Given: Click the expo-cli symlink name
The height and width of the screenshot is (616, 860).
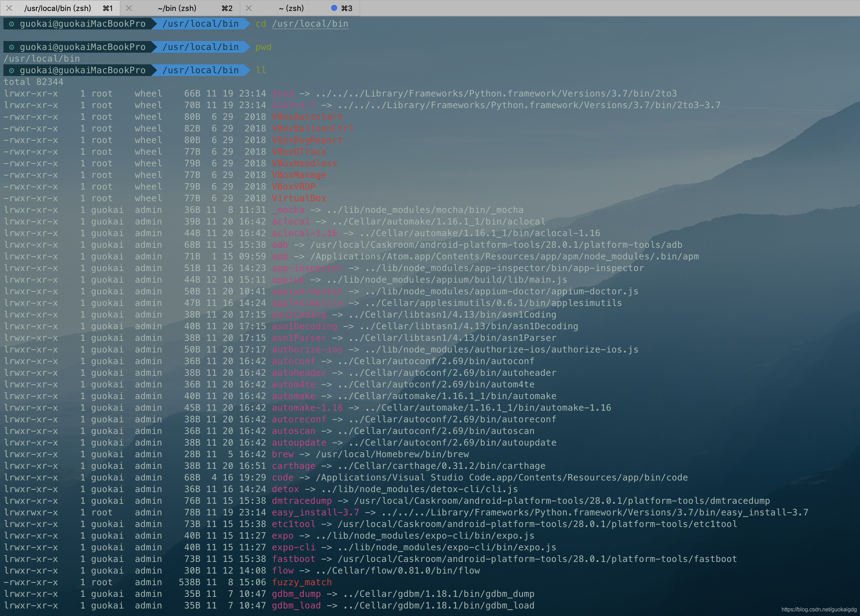Looking at the screenshot, I should point(293,548).
